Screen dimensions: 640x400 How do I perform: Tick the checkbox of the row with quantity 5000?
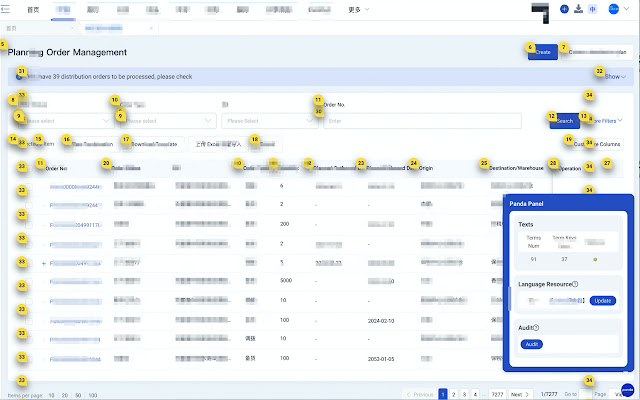[x=29, y=282]
